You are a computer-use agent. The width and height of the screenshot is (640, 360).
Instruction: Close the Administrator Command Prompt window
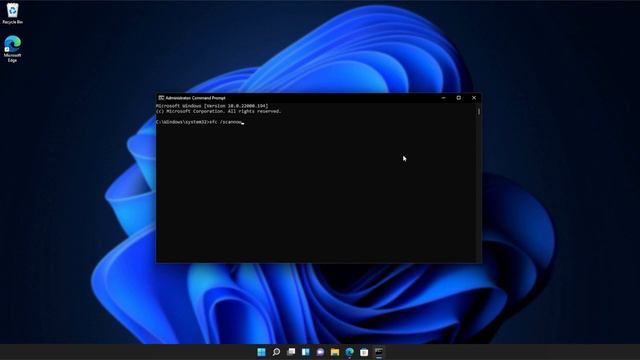coord(474,98)
